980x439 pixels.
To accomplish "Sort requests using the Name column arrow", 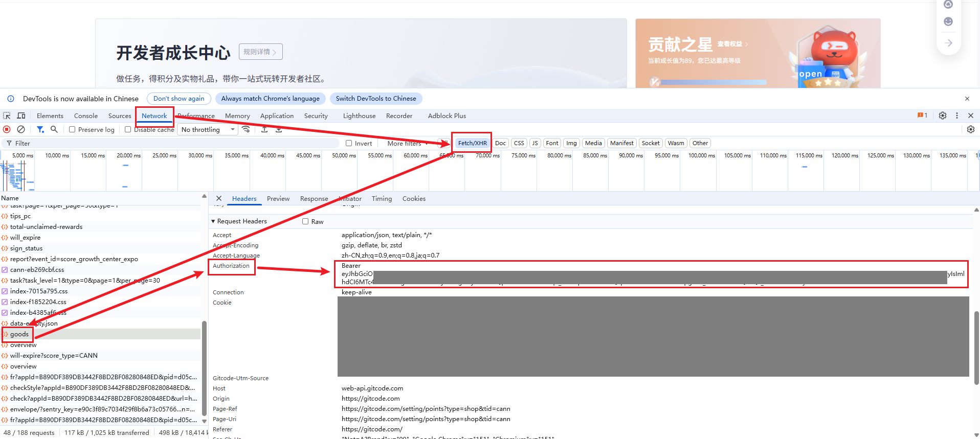I will coord(204,196).
